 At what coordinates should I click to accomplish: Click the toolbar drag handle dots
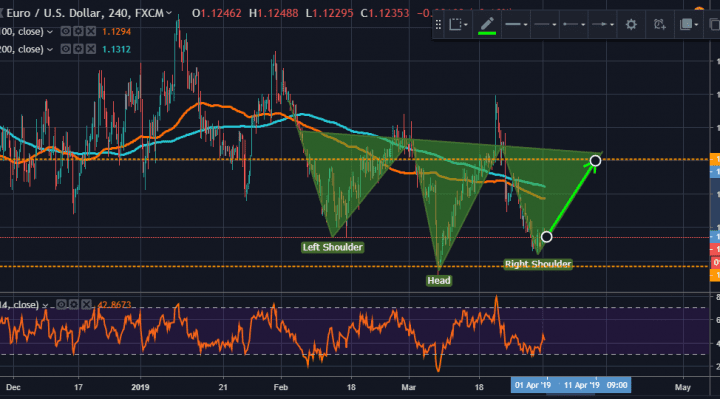point(439,24)
